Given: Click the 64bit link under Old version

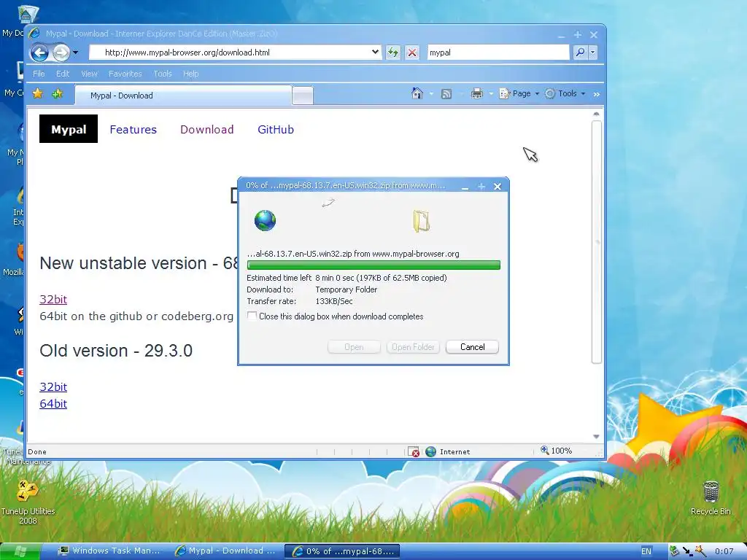Looking at the screenshot, I should point(53,403).
